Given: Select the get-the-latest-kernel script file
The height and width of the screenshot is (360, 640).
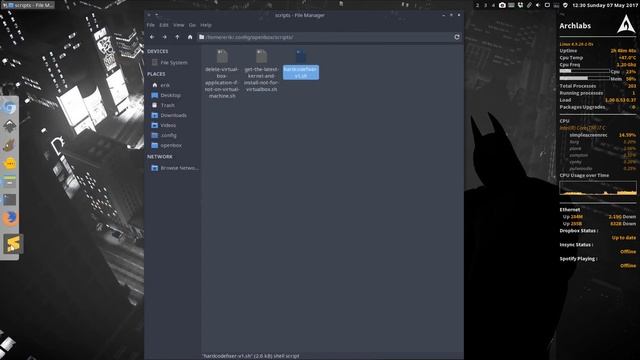Looking at the screenshot, I should pyautogui.click(x=261, y=70).
